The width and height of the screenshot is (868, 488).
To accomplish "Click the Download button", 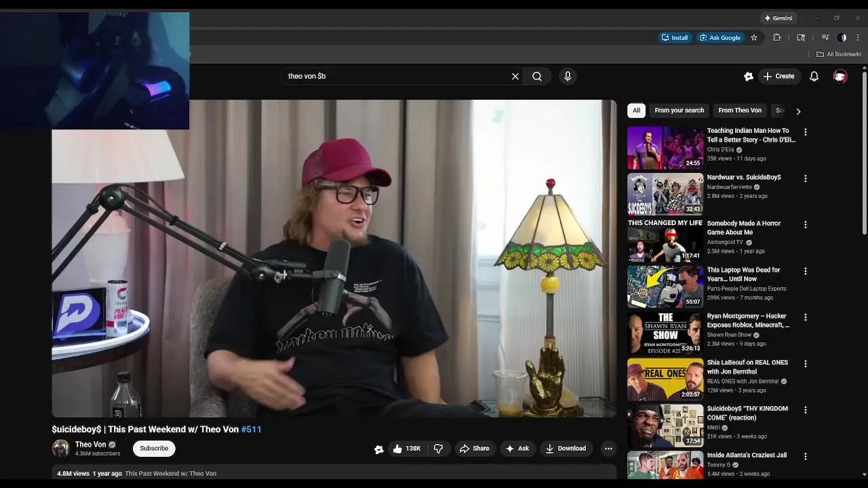I will point(566,449).
